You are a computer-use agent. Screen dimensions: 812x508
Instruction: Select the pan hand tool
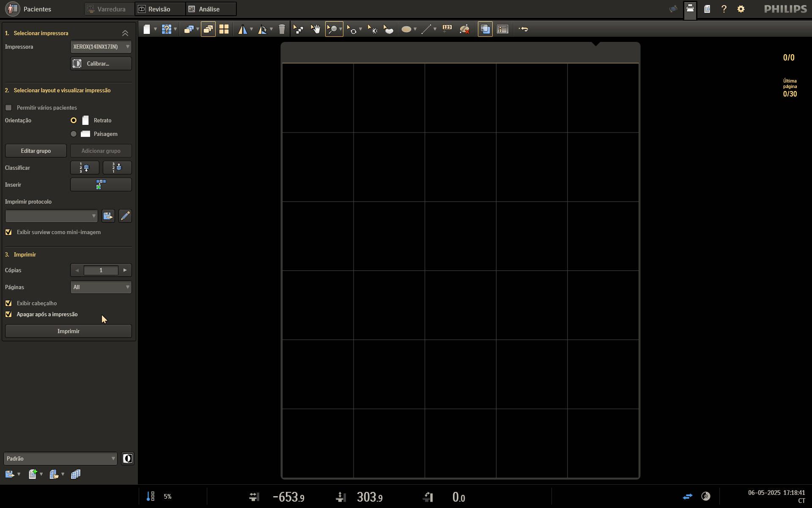[315, 29]
